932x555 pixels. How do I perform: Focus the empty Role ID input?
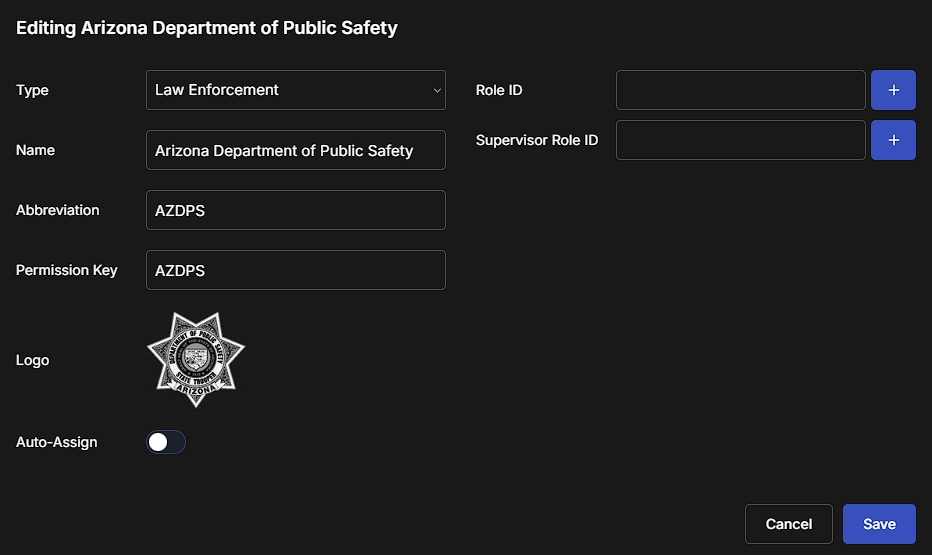tap(740, 90)
